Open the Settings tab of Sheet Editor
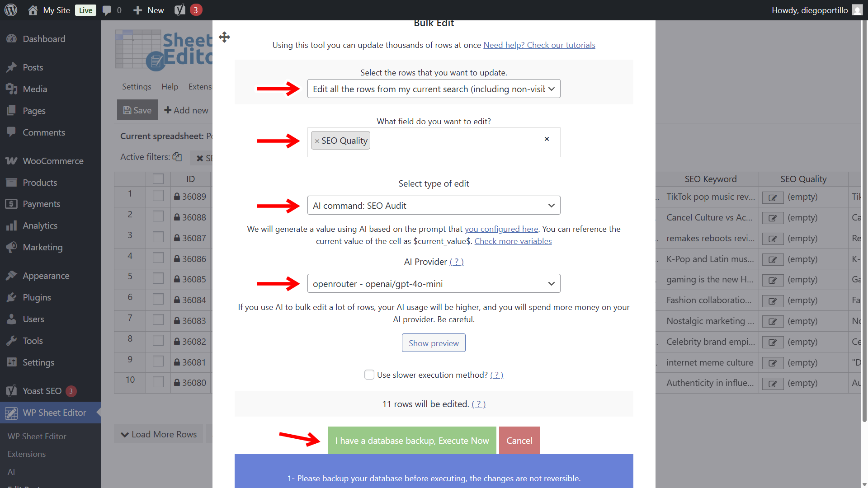Viewport: 868px width, 488px height. 137,87
